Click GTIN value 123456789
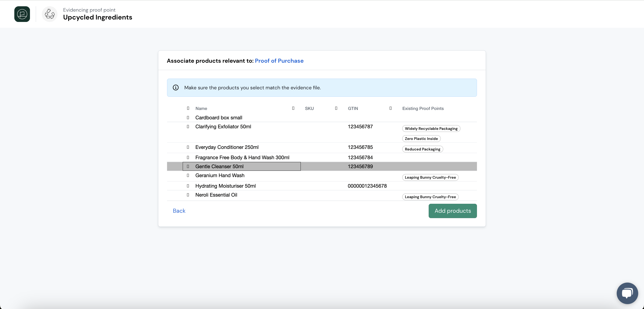This screenshot has width=644, height=309. (x=360, y=166)
